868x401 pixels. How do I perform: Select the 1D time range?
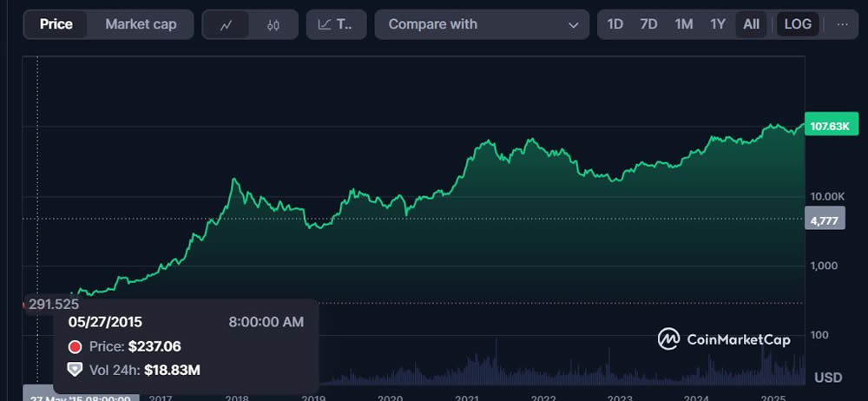click(x=615, y=24)
